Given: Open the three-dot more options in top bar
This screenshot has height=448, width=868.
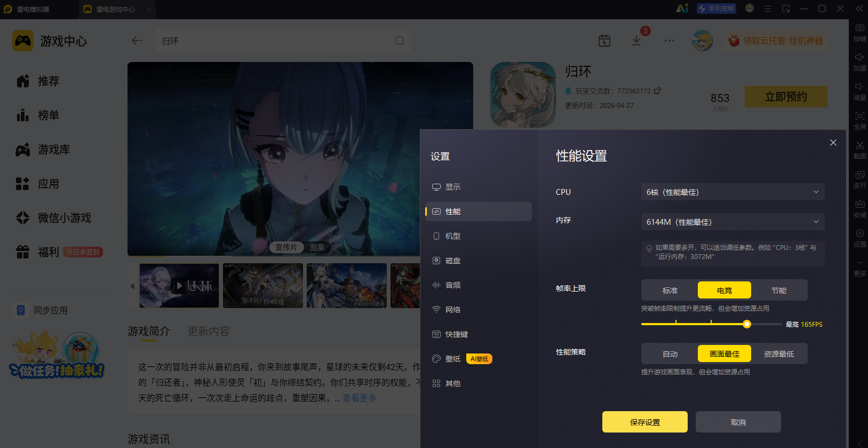Looking at the screenshot, I should (670, 41).
